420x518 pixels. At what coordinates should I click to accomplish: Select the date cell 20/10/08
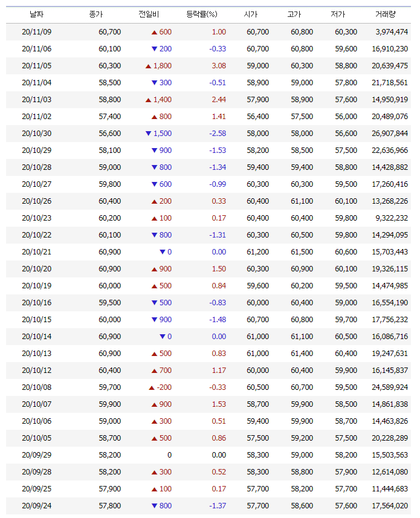37,387
